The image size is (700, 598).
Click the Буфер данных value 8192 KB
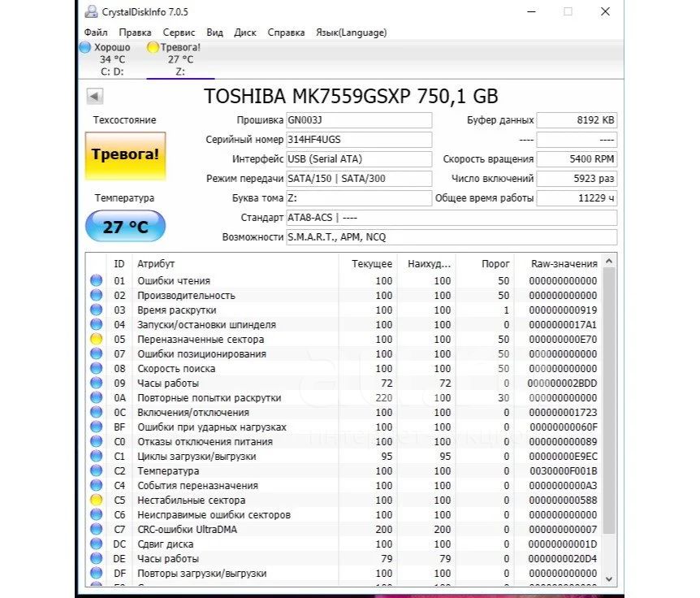click(577, 120)
